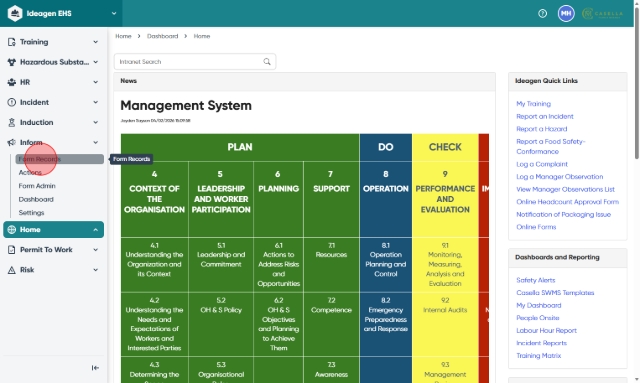This screenshot has height=383, width=640.
Task: Click the 8.2 Emergency Preparedness cell
Action: (386, 324)
